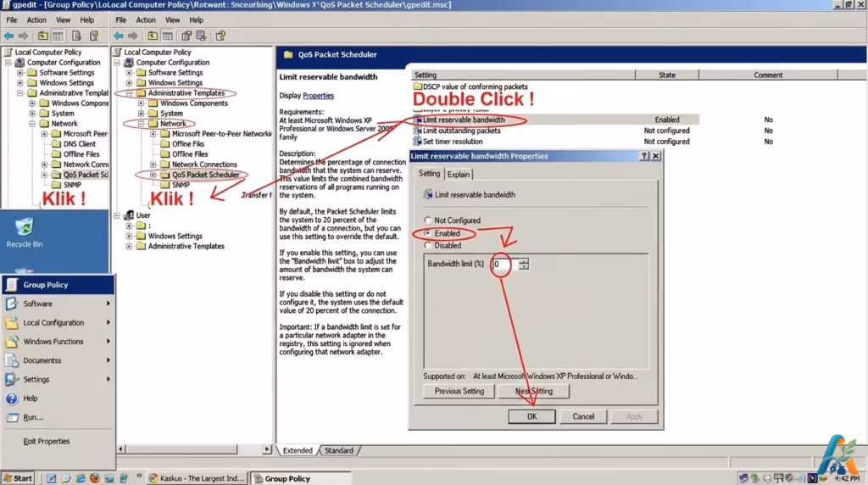Click Export List icon in second console toolbar
868x485 pixels.
click(202, 36)
